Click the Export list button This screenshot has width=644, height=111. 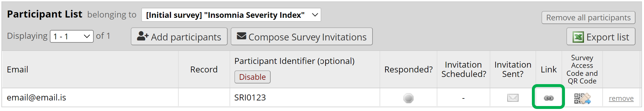[x=601, y=37]
